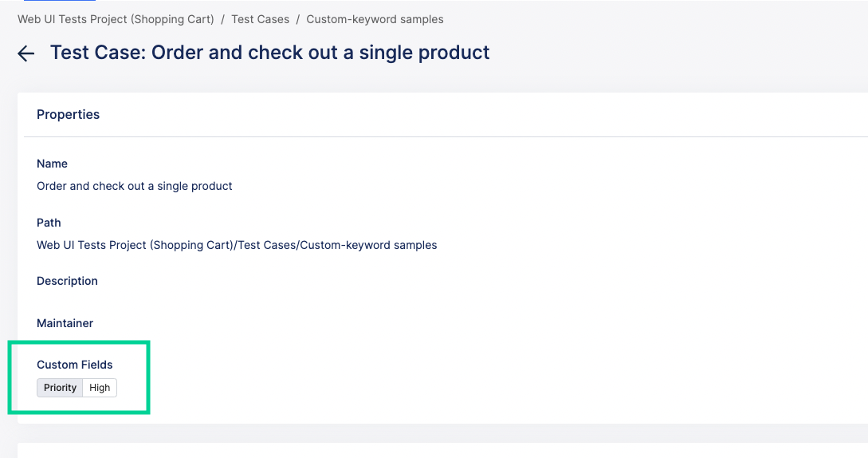Click the Custom Fields label
The width and height of the screenshot is (868, 458).
tap(75, 365)
